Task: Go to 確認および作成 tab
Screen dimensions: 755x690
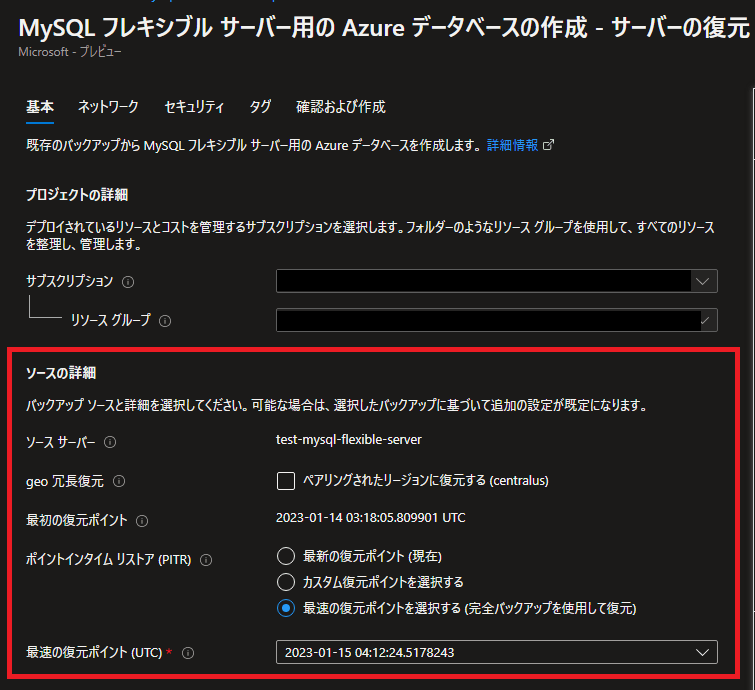Action: tap(340, 107)
